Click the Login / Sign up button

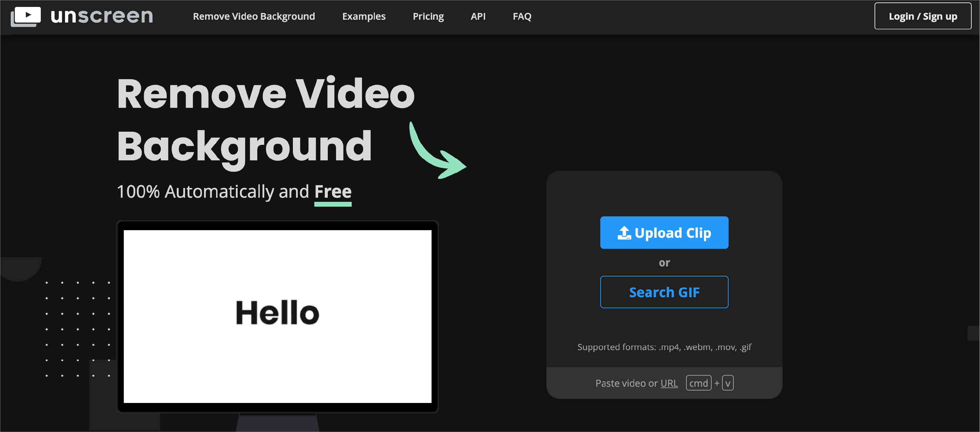(x=923, y=16)
